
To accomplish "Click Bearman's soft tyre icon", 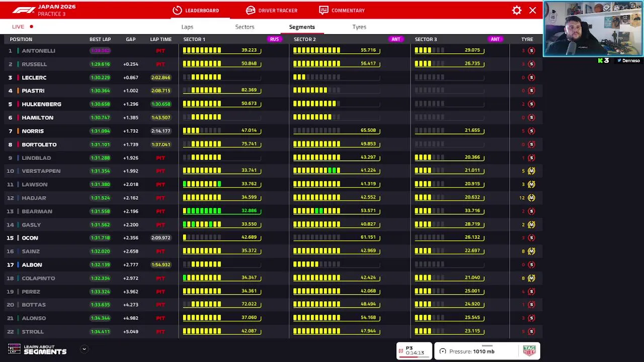I will 531,211.
